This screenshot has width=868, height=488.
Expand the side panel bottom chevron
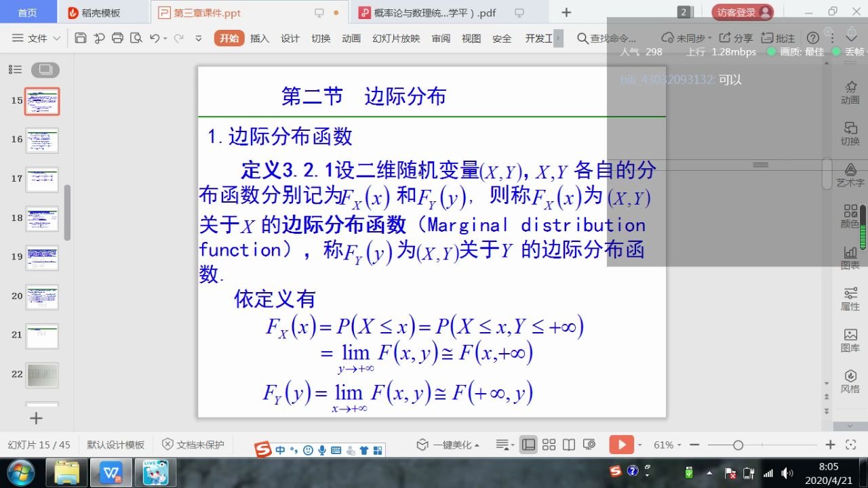[850, 426]
